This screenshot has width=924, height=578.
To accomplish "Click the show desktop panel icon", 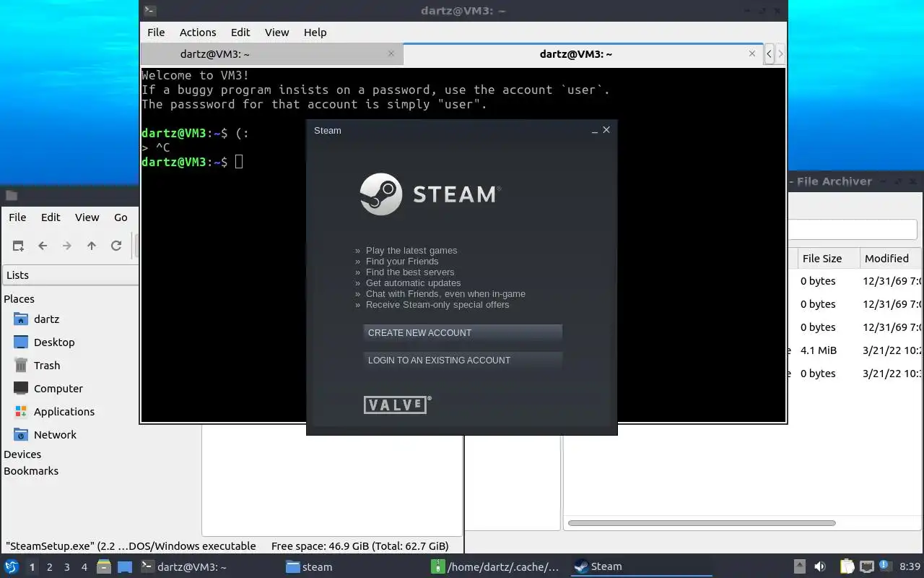I will [125, 567].
